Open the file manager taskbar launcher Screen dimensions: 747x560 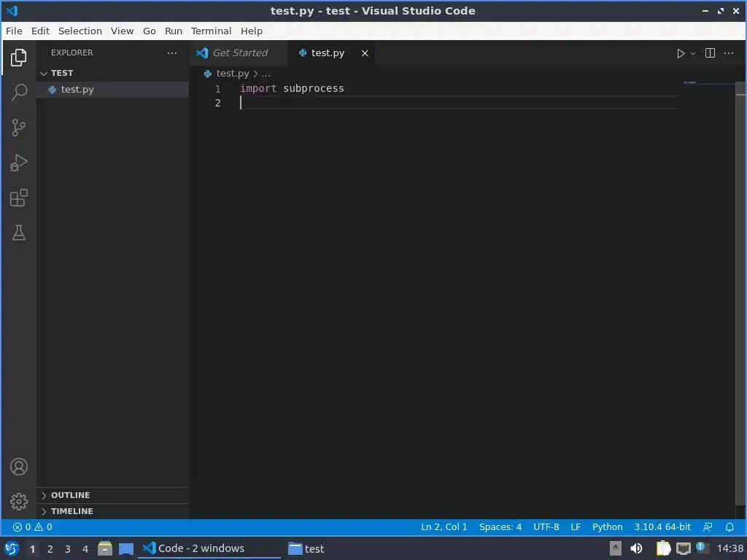click(105, 548)
